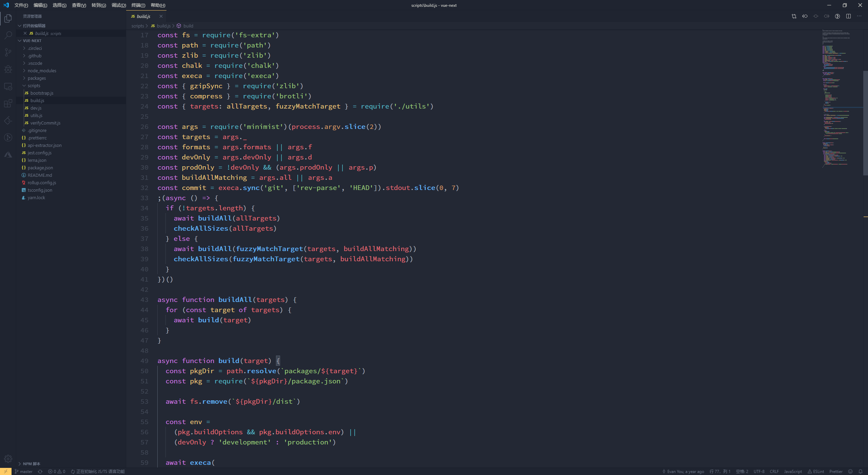Screen dimensions: 868x475
Task: Click the compare changes icon in editor toolbar
Action: [x=794, y=16]
